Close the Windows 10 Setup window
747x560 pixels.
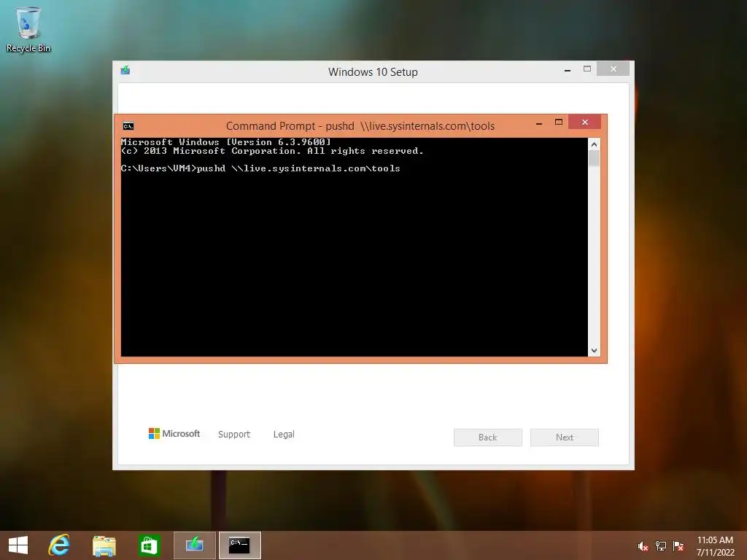[613, 69]
